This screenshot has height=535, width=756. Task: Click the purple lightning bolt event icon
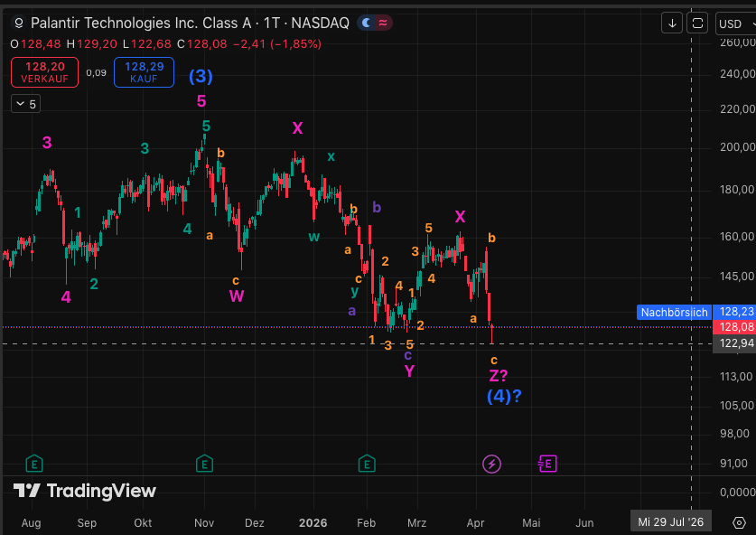tap(491, 464)
